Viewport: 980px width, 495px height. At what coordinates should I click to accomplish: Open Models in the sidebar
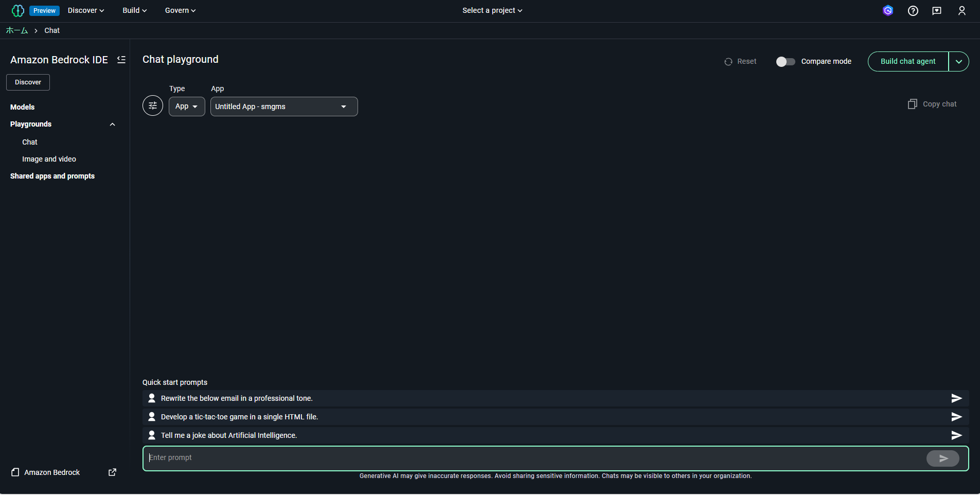pos(23,107)
